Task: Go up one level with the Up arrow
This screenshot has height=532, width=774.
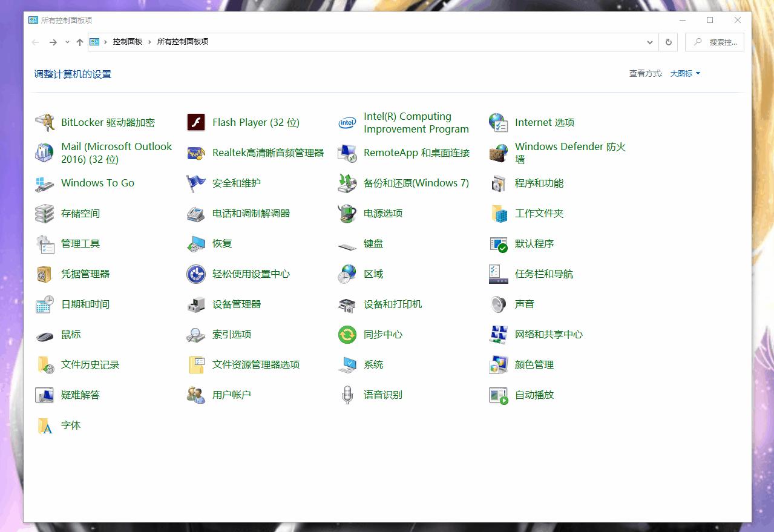Action: pos(79,42)
